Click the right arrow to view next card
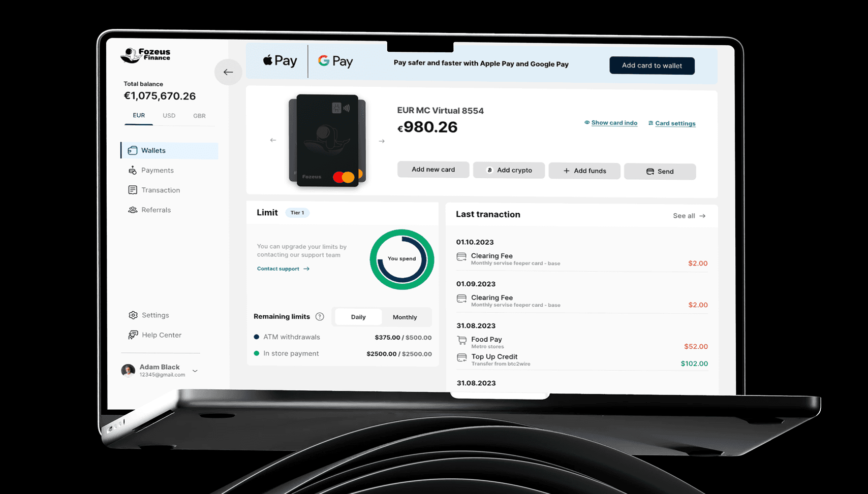This screenshot has height=494, width=868. (381, 141)
